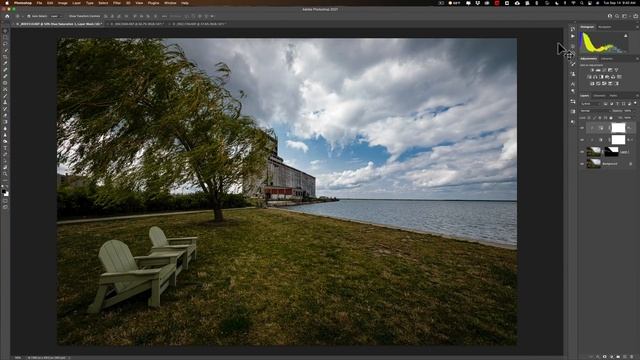Viewport: 640px width, 360px height.
Task: Open the Normal blend mode dropdown
Action: [595, 111]
